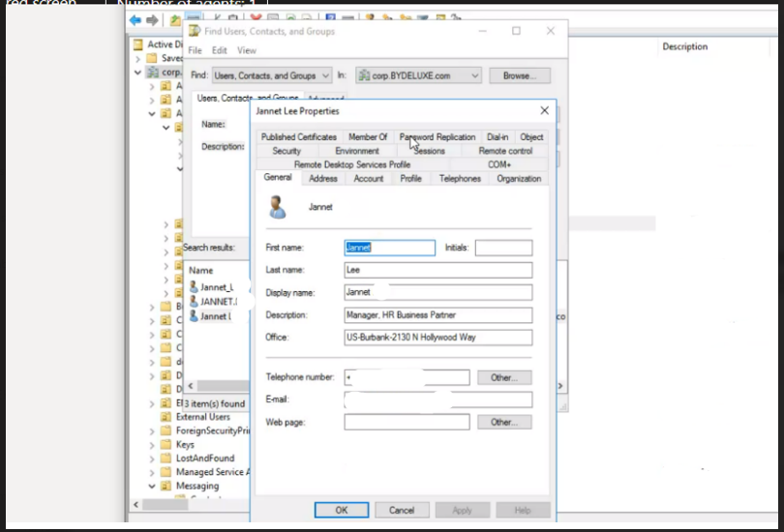Click the Description column header in main window
Viewport: 784px width, 532px height.
point(684,46)
